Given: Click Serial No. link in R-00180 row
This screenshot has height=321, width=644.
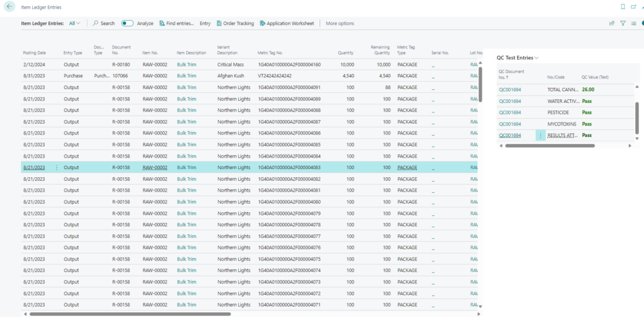Looking at the screenshot, I should (x=433, y=65).
